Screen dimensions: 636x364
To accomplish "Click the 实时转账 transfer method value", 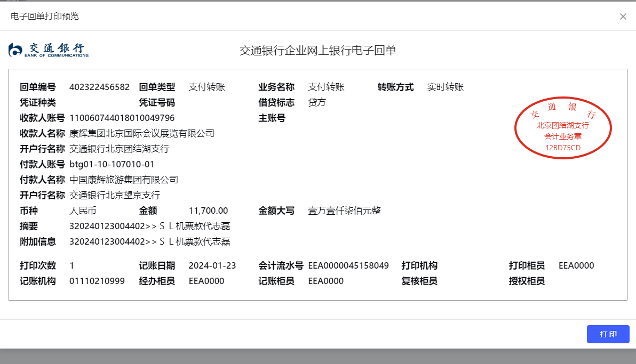I will pyautogui.click(x=446, y=87).
